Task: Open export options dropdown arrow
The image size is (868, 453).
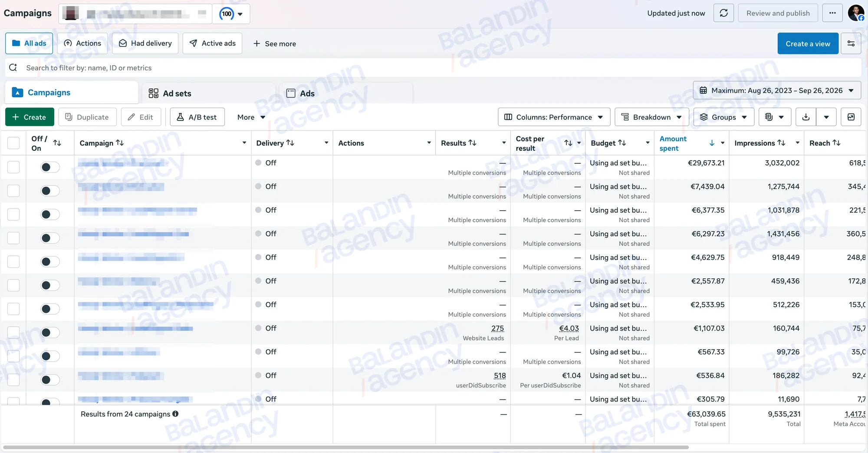Action: coord(826,117)
